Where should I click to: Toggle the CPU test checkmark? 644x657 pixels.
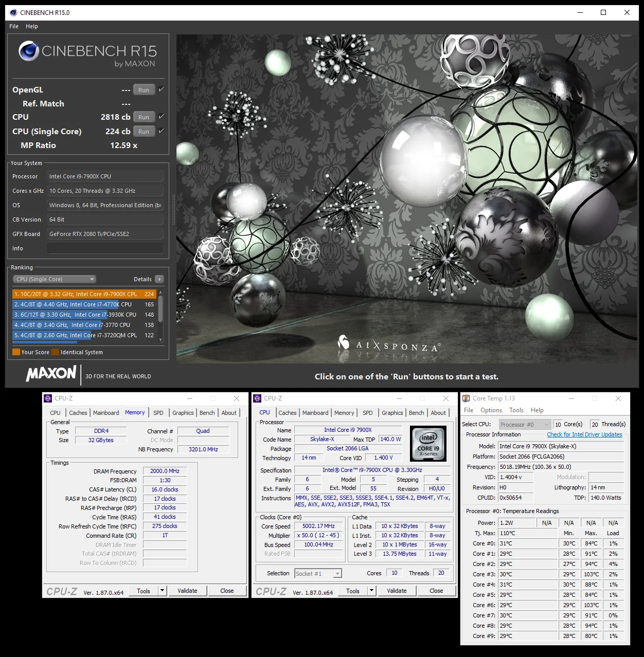(162, 117)
